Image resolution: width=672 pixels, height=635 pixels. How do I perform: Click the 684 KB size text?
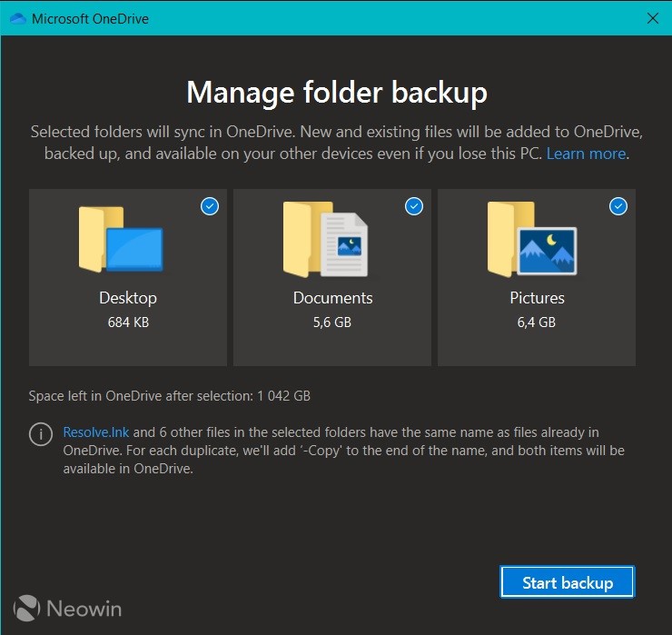click(x=128, y=322)
